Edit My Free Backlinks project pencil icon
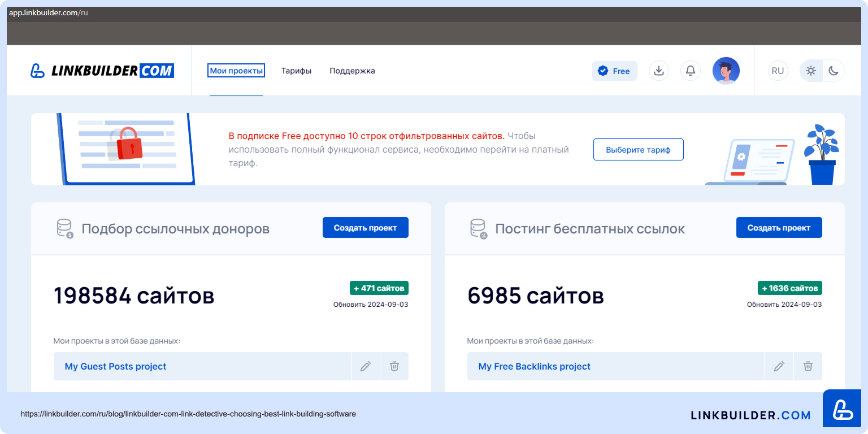The image size is (868, 434). pyautogui.click(x=779, y=366)
